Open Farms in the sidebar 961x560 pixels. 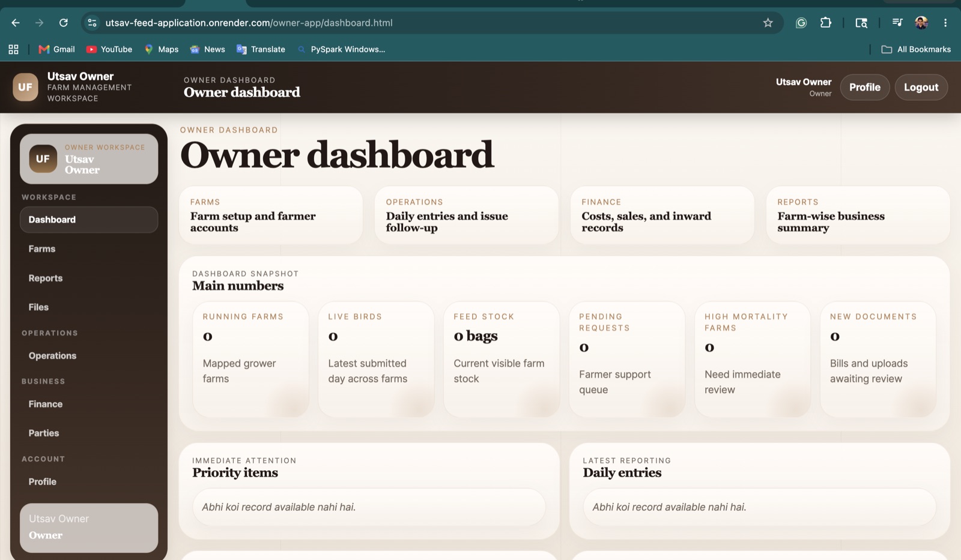89,248
